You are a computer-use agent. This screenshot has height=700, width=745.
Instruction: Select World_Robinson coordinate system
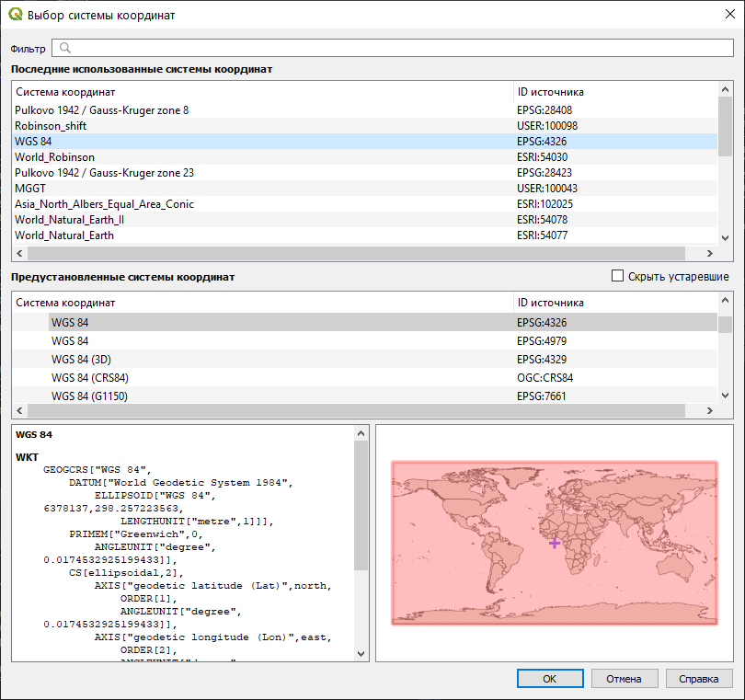[54, 157]
